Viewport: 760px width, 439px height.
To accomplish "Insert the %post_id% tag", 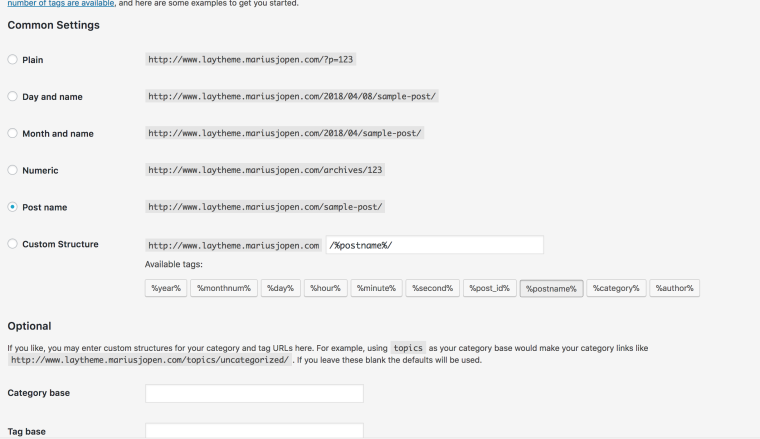I will tap(490, 288).
